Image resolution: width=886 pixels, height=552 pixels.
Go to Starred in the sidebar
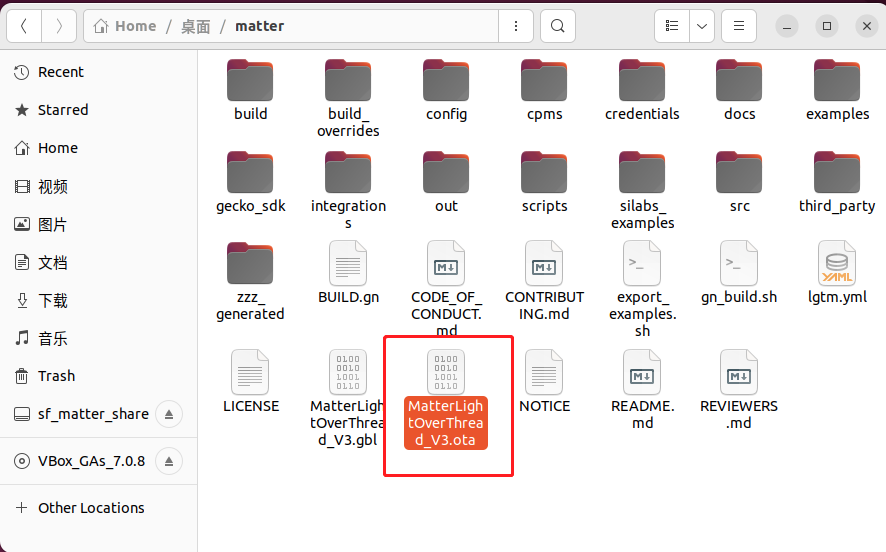[63, 110]
